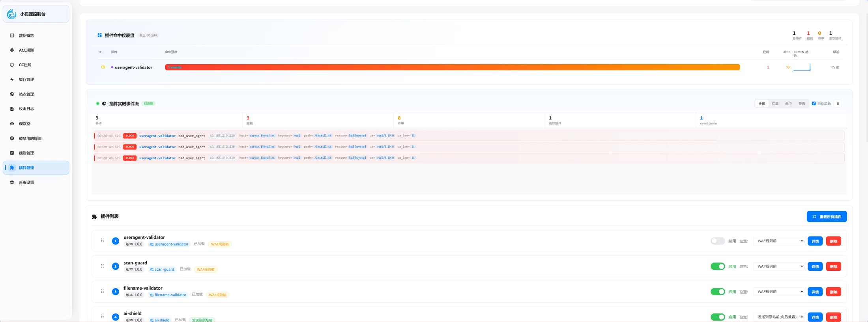Viewport: 868px width, 322px height.
Task: Click number badge 2 beside scan-guard
Action: (x=115, y=266)
